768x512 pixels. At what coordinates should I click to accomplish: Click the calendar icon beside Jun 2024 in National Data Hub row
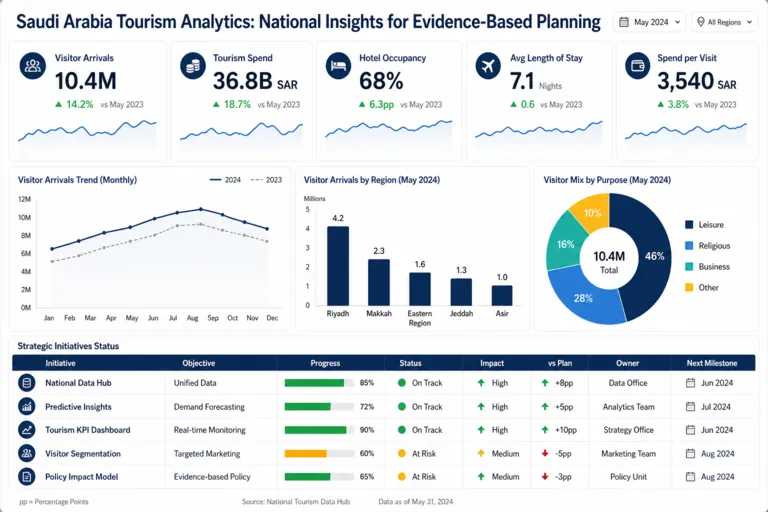pyautogui.click(x=690, y=383)
